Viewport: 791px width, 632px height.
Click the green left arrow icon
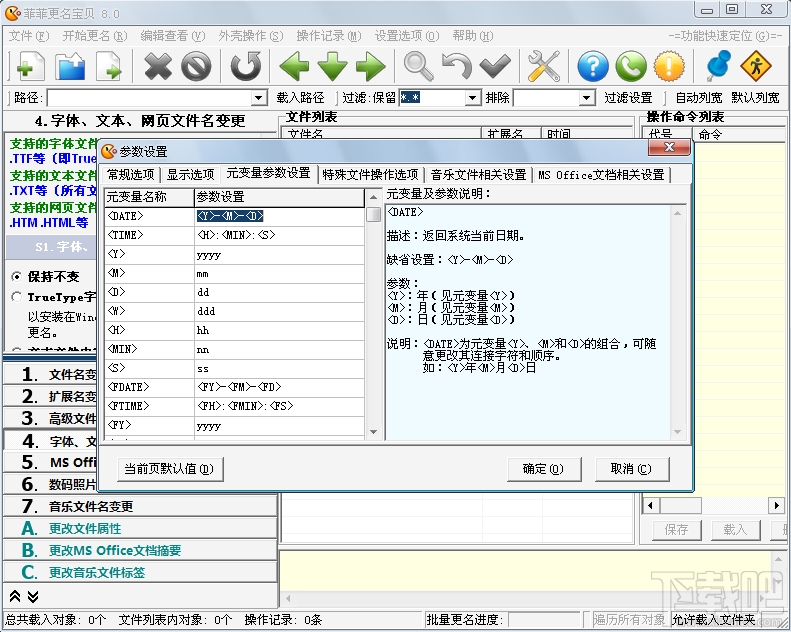click(294, 66)
